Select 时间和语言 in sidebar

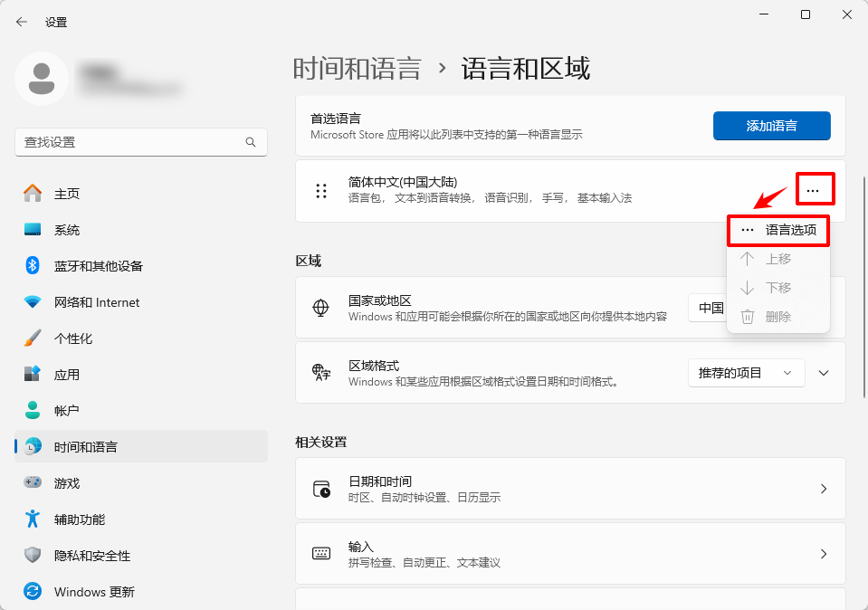point(141,447)
